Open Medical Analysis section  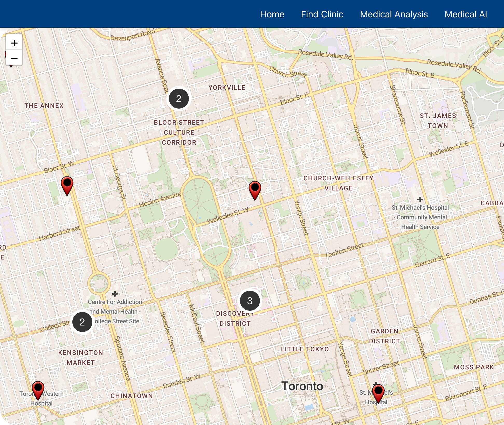coord(394,14)
